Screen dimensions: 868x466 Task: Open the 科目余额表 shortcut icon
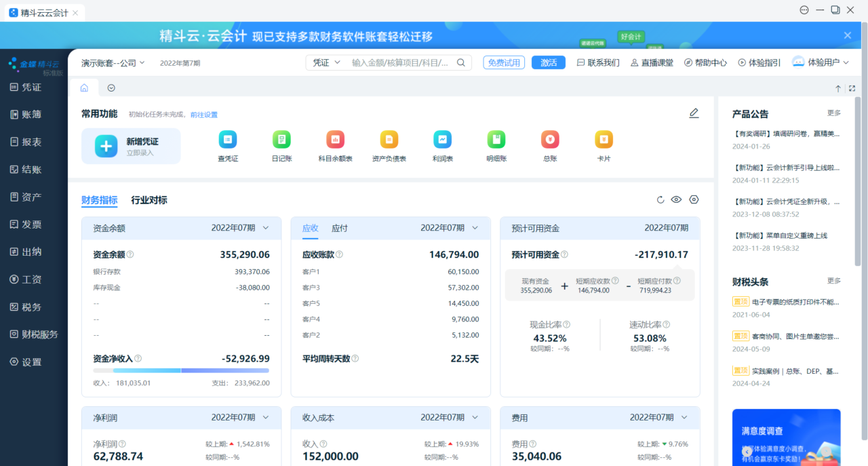335,140
